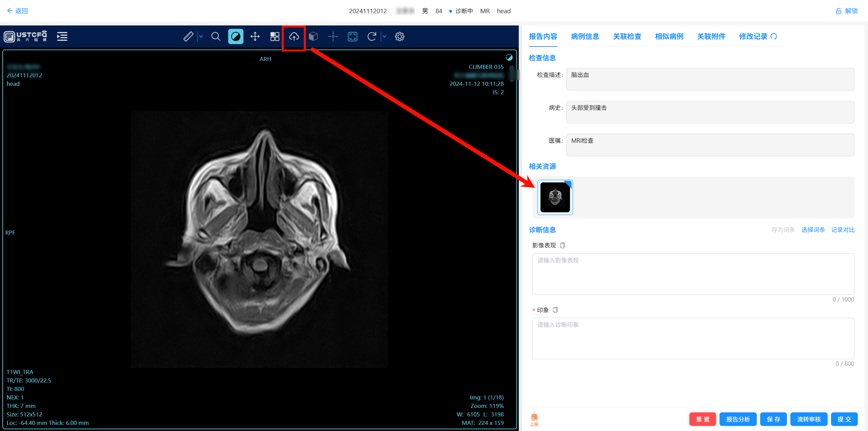Open the 相关资源 image thumbnail

tap(555, 197)
